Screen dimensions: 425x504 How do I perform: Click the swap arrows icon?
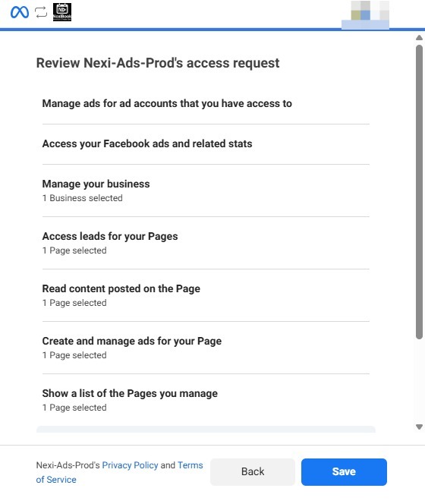click(41, 13)
